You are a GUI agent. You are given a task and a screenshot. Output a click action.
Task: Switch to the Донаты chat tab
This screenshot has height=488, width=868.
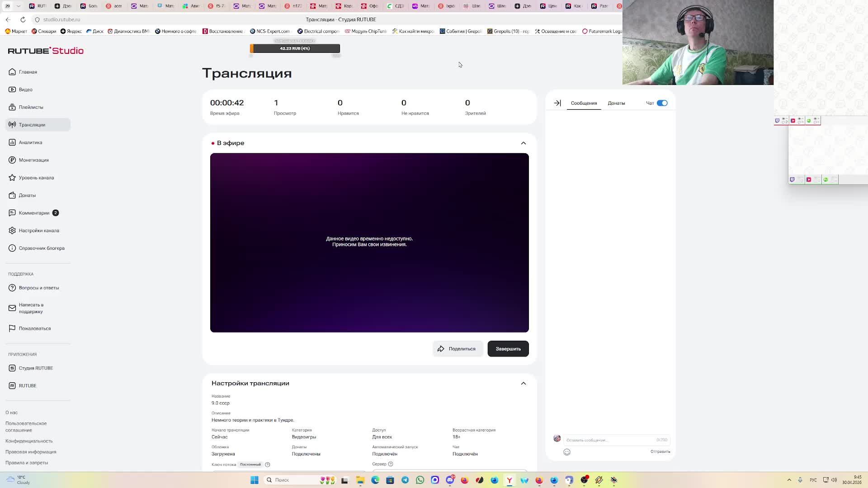616,103
